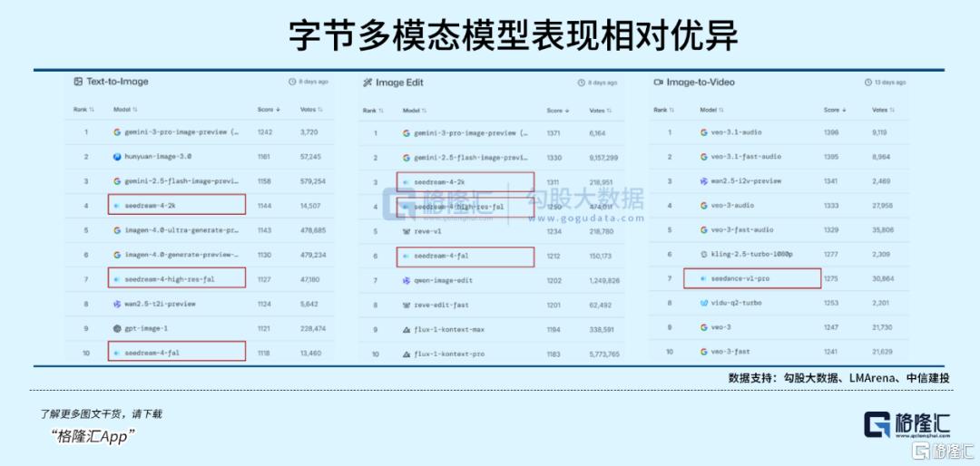Open the seedream-4-2k entry in Text-to-Image
This screenshot has height=466, width=980.
pyautogui.click(x=150, y=206)
